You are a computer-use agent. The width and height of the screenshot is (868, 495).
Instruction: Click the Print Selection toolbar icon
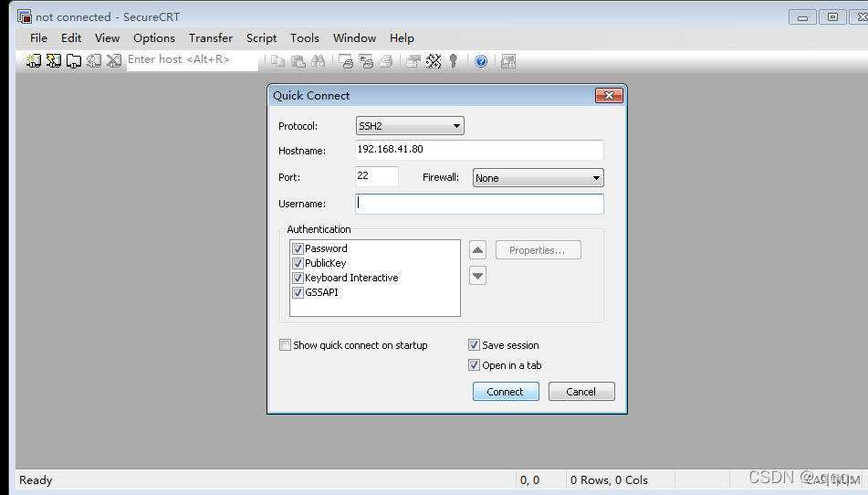point(366,61)
